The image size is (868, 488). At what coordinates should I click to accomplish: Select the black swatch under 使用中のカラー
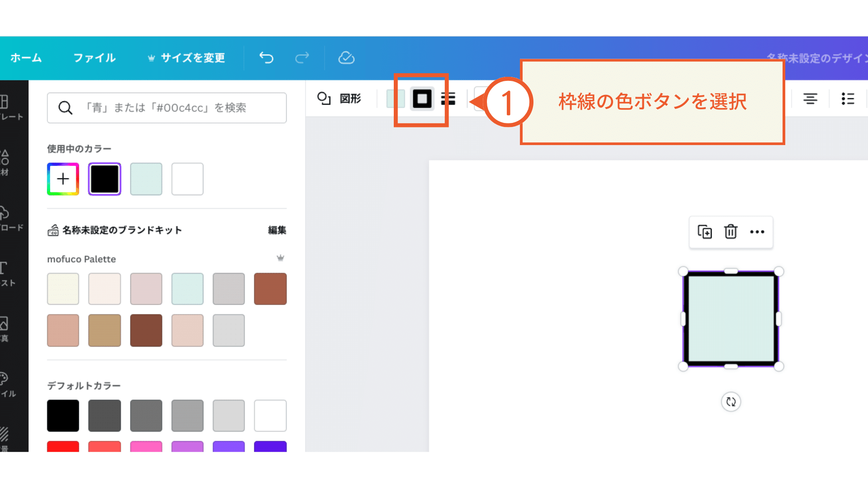tap(104, 179)
